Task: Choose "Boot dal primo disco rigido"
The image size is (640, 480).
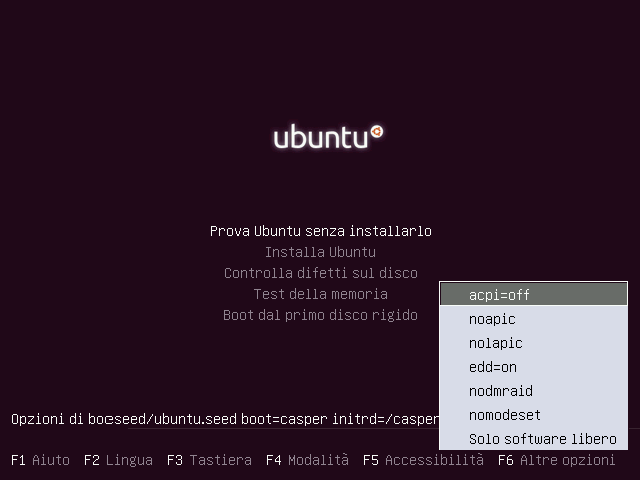Action: (320, 315)
